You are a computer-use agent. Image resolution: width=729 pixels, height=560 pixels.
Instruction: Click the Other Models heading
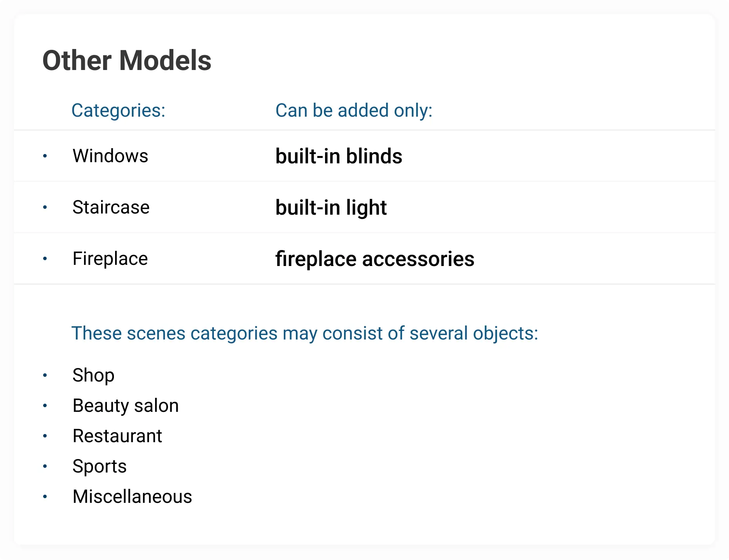[127, 61]
